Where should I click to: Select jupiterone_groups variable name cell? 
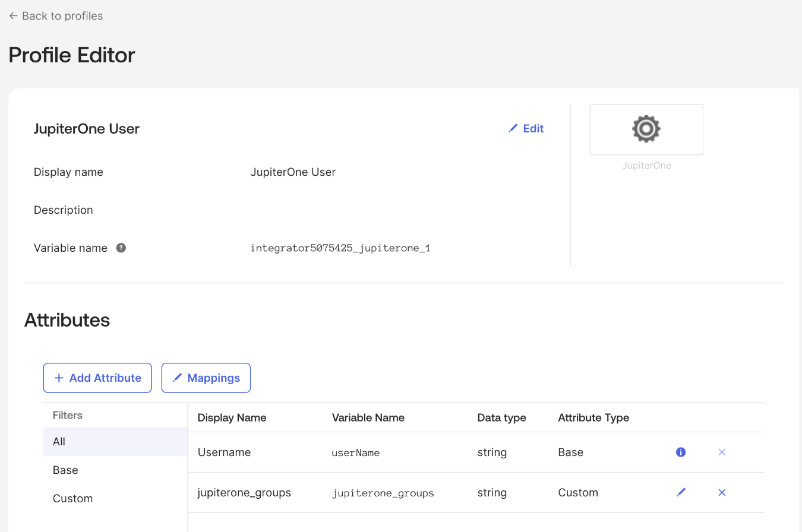[x=383, y=493]
